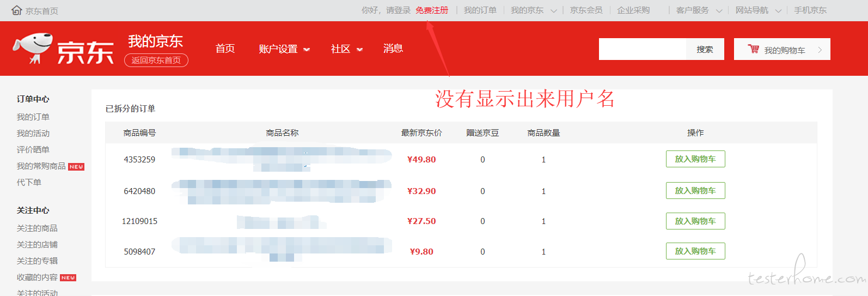The height and width of the screenshot is (296, 868).
Task: Open 我的订单 in the sidebar
Action: tap(33, 117)
